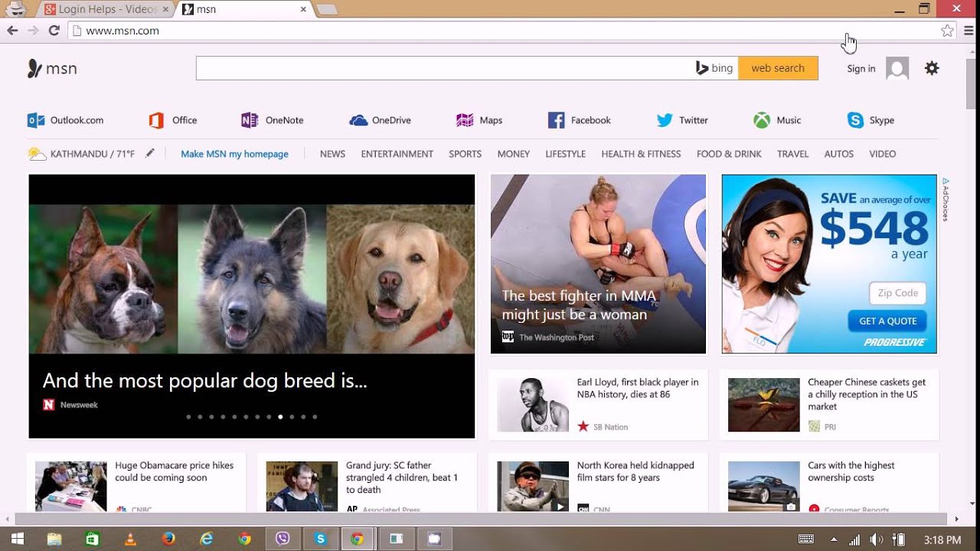Click the Grand jury story thumbnail
The height and width of the screenshot is (551, 980).
(x=302, y=486)
